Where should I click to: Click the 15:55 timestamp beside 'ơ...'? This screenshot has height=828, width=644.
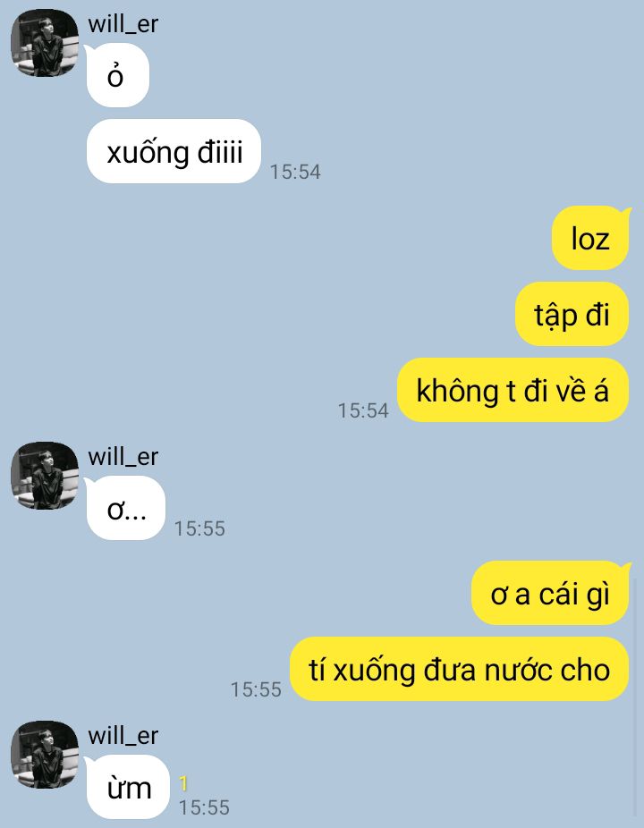click(x=199, y=529)
